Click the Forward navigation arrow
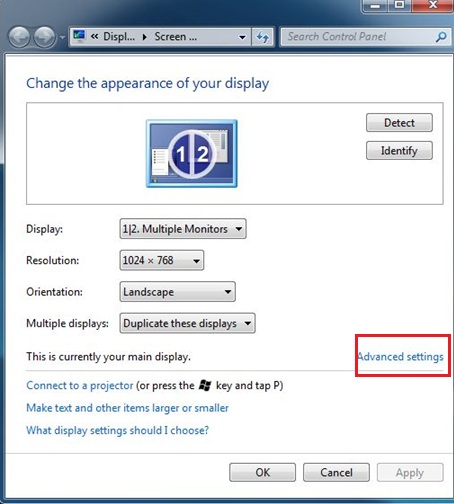454x504 pixels. coord(45,37)
